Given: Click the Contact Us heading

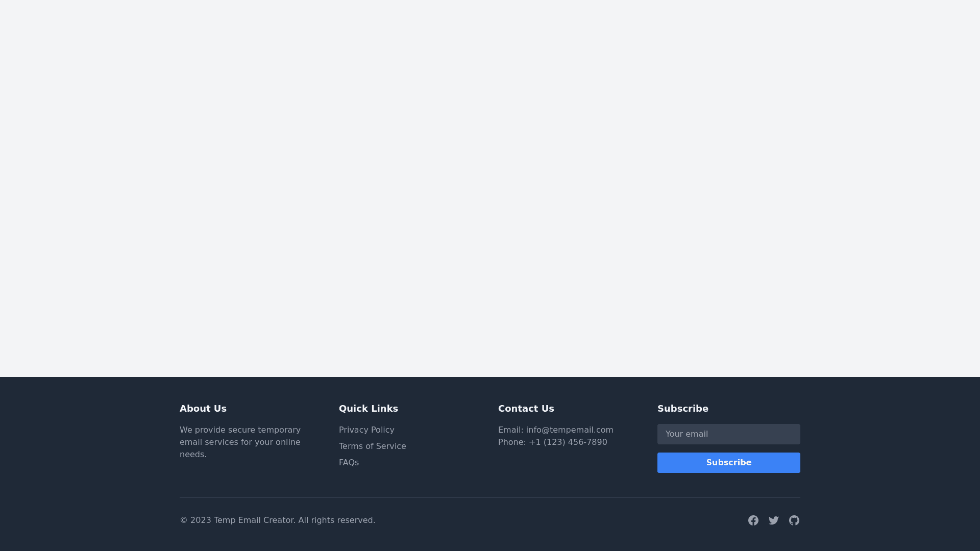Looking at the screenshot, I should (x=526, y=409).
